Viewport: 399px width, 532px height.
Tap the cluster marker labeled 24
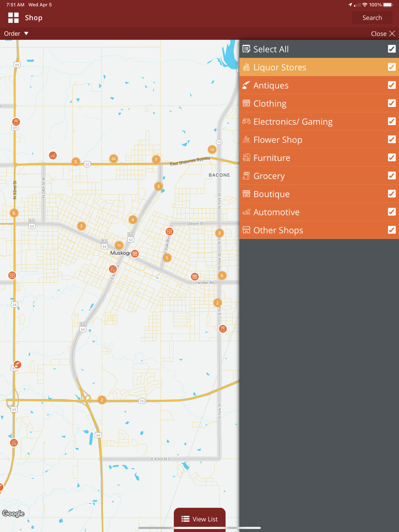(114, 159)
